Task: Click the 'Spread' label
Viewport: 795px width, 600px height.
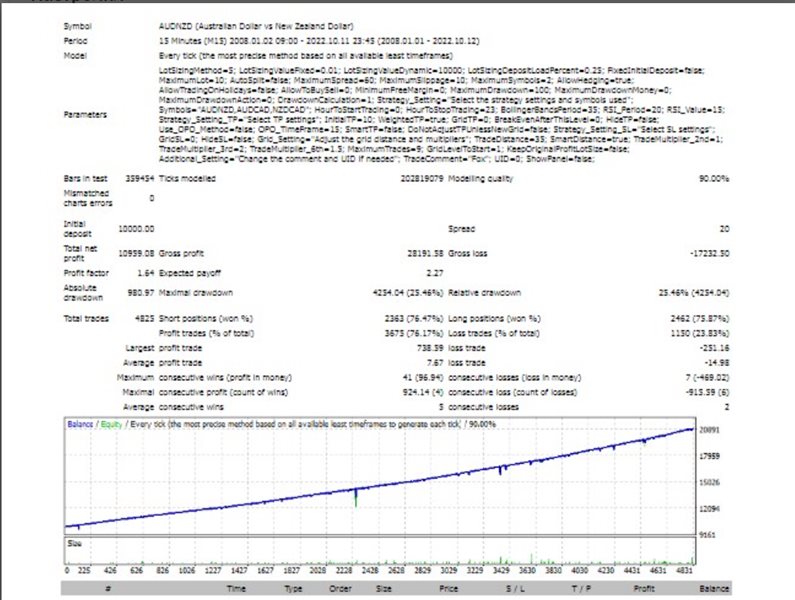Action: (461, 229)
